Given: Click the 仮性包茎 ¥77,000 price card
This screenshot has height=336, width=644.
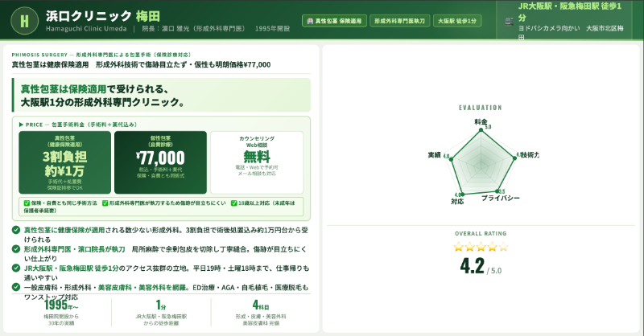Looking at the screenshot, I should tap(160, 161).
